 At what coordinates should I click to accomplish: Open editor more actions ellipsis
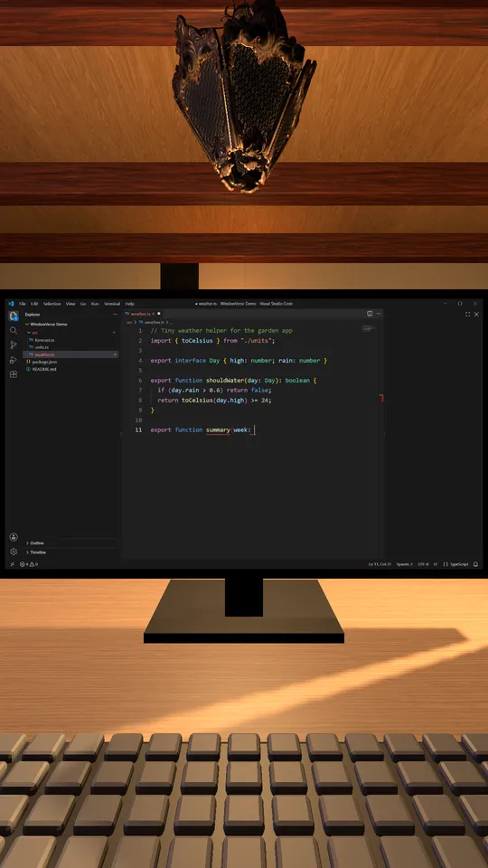pyautogui.click(x=379, y=314)
